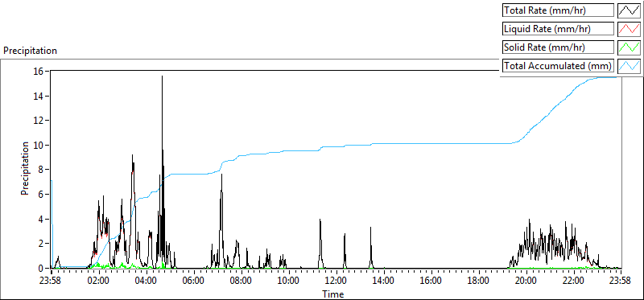Click the 12 value on the y-axis
Screen dimensions: 644x300
pos(39,121)
